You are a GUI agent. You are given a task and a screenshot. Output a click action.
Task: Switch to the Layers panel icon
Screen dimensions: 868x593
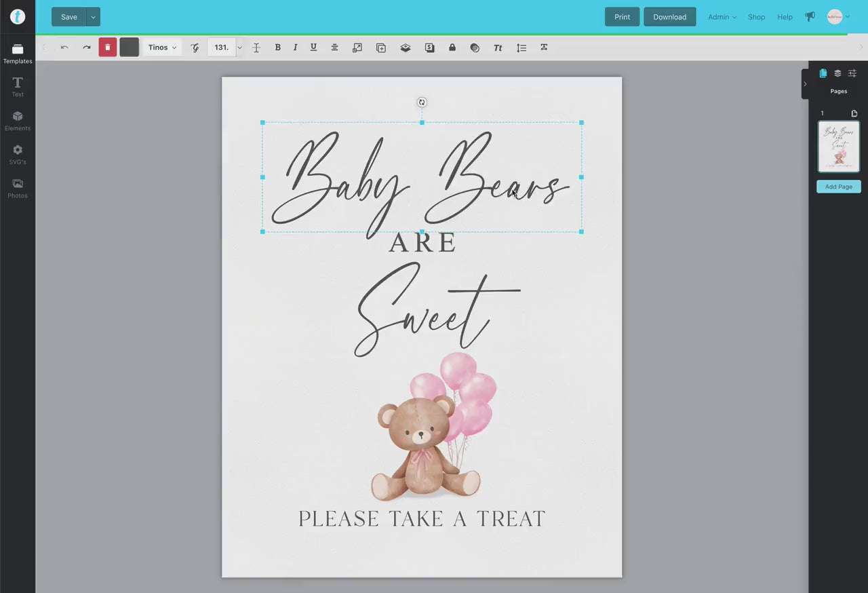pyautogui.click(x=837, y=73)
